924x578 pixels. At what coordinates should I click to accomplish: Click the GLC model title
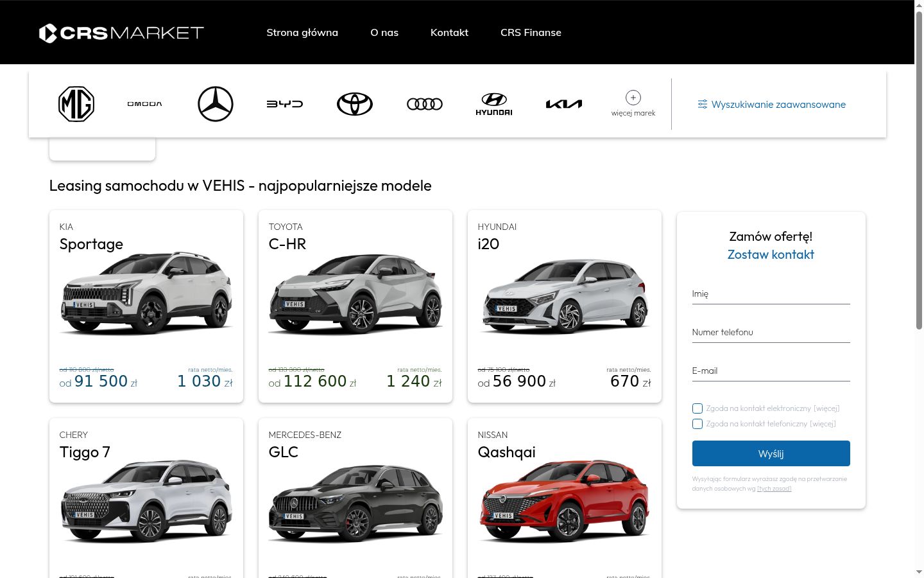point(284,452)
